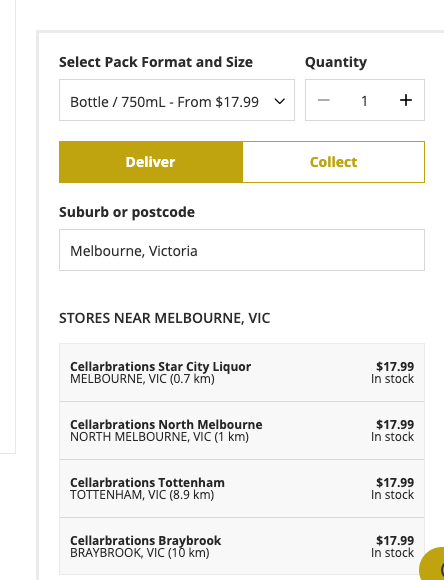
Task: Click the Select Pack Format and Size label
Action: pos(156,62)
